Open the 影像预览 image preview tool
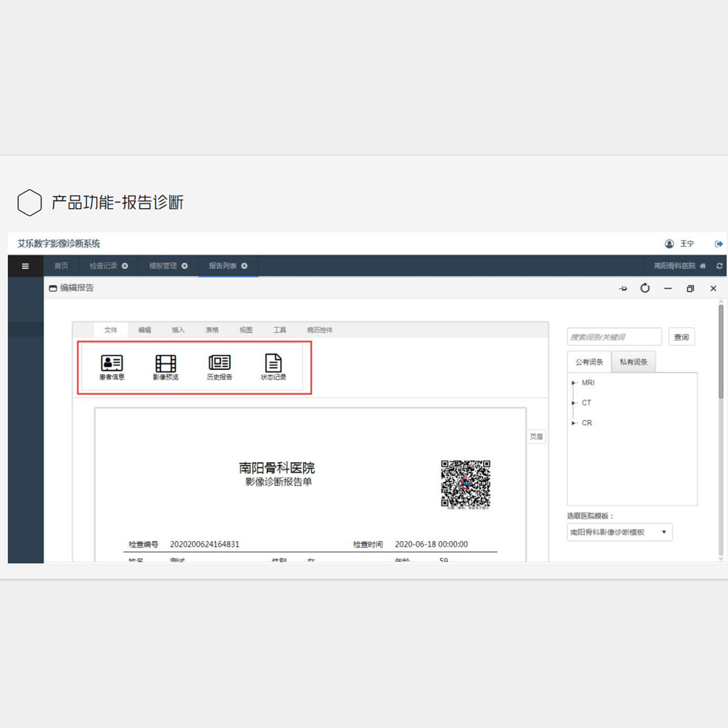The image size is (728, 728). [x=165, y=367]
